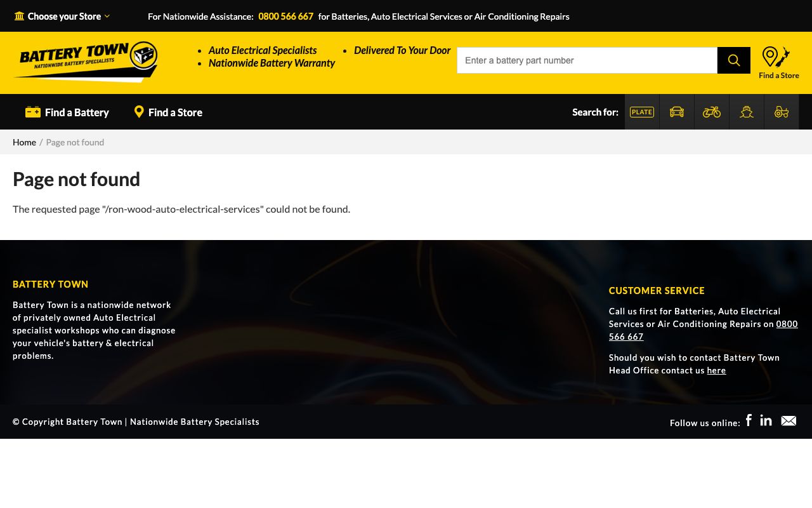Open the Find a Store menu item
This screenshot has width=812, height=508.
point(168,112)
